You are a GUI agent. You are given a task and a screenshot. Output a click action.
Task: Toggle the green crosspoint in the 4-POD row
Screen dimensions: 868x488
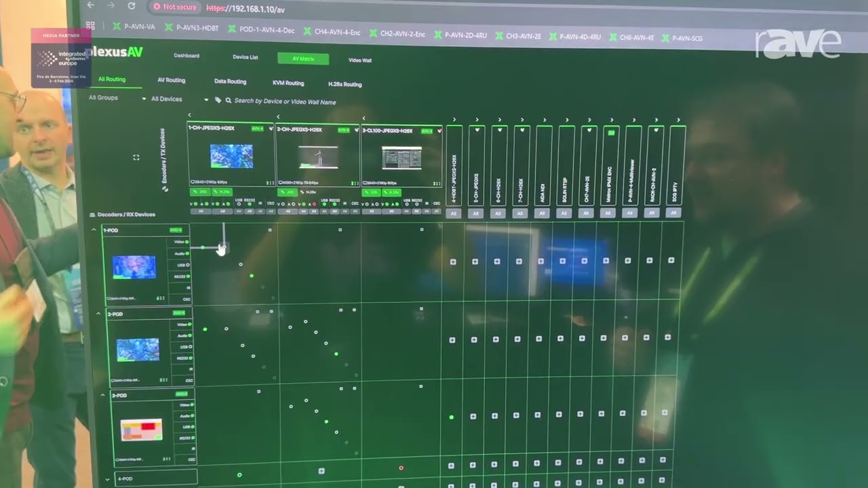(x=239, y=475)
